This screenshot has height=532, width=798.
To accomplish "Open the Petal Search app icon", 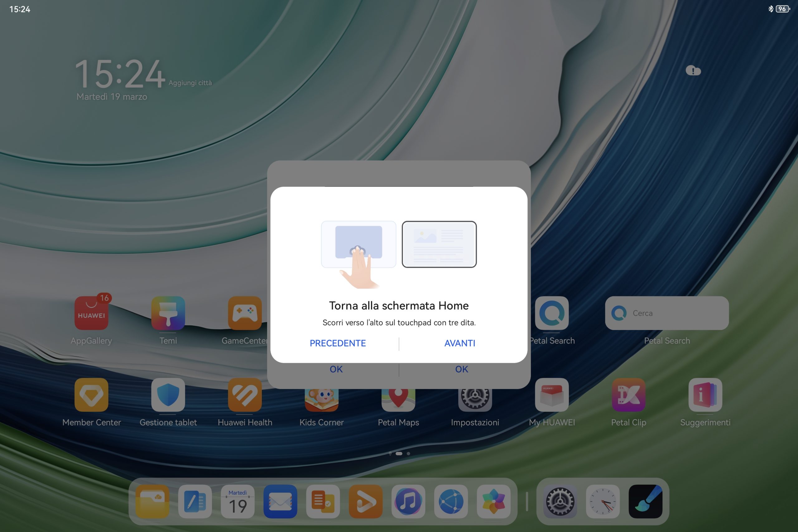I will click(x=552, y=313).
